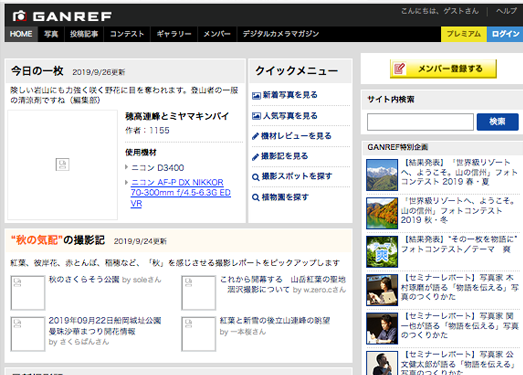Click the picture icon beside 新着写真を見る
This screenshot has height=375, width=523.
pyautogui.click(x=256, y=96)
